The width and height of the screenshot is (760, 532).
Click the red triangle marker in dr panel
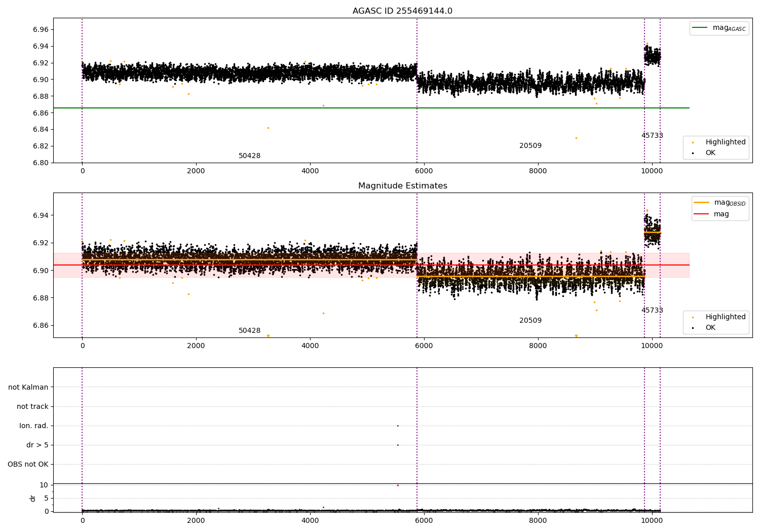coord(398,485)
